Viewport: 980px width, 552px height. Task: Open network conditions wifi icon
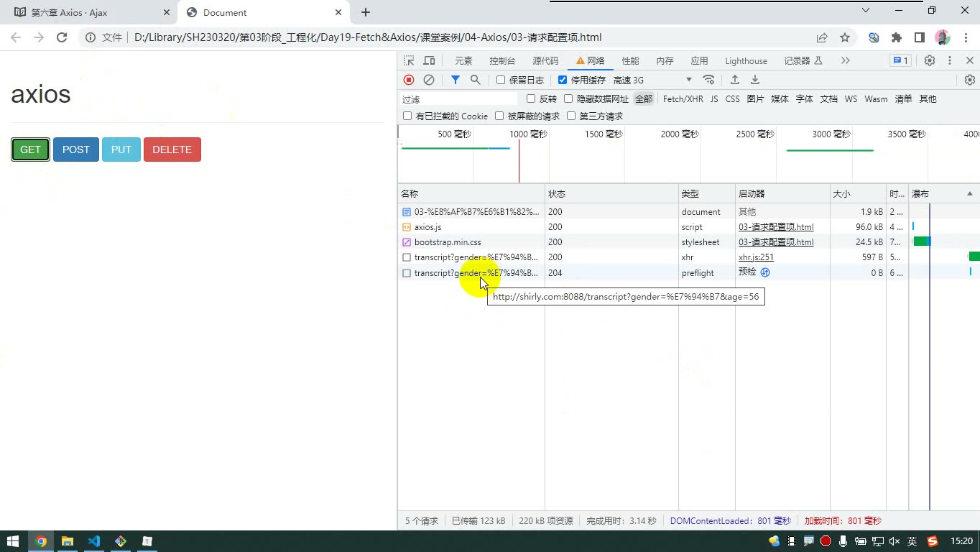coord(709,80)
